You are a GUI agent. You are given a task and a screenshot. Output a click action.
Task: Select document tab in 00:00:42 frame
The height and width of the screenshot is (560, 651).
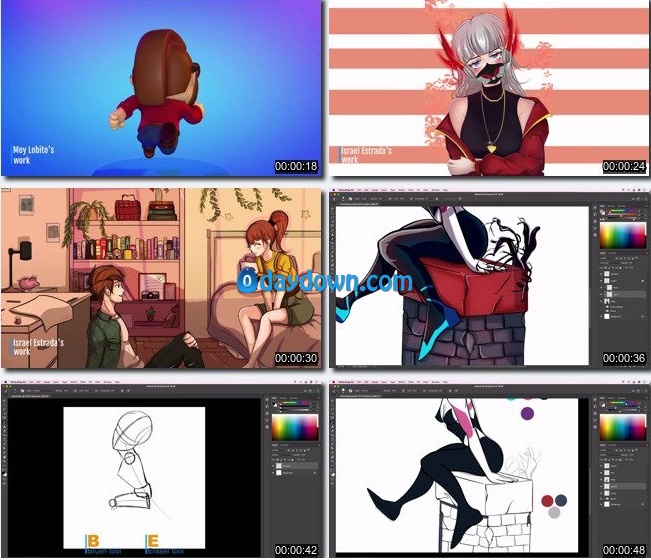(x=30, y=396)
